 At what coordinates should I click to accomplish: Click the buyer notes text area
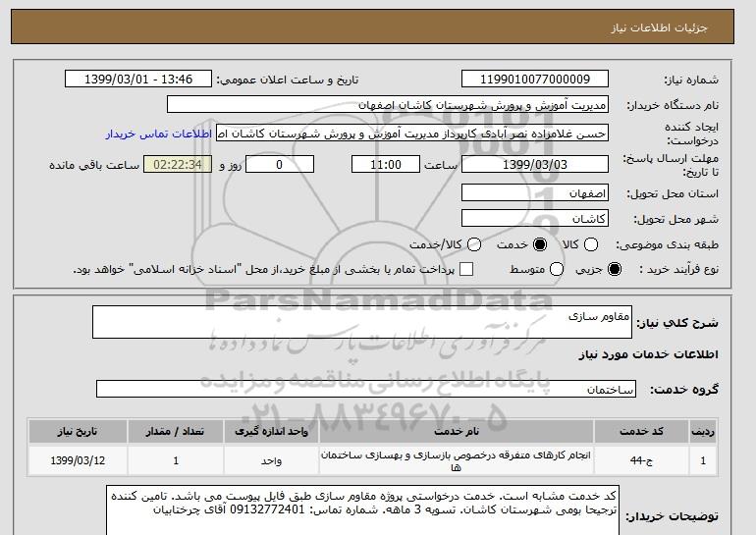pyautogui.click(x=362, y=510)
